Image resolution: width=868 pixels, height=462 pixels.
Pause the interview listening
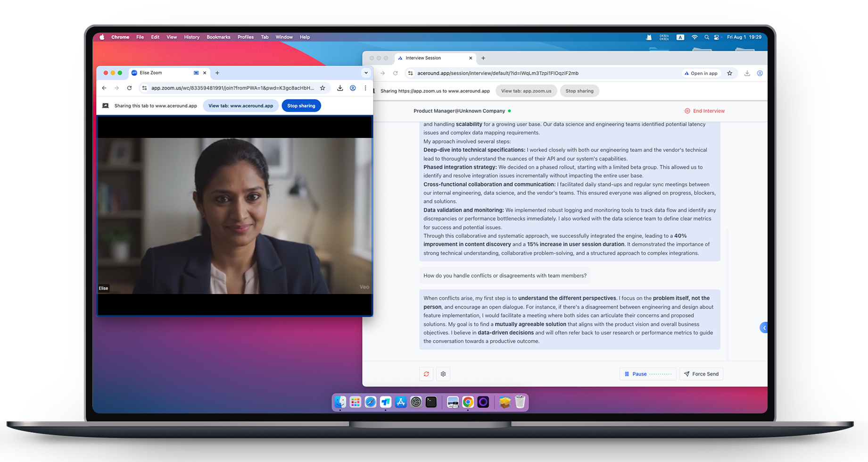648,374
